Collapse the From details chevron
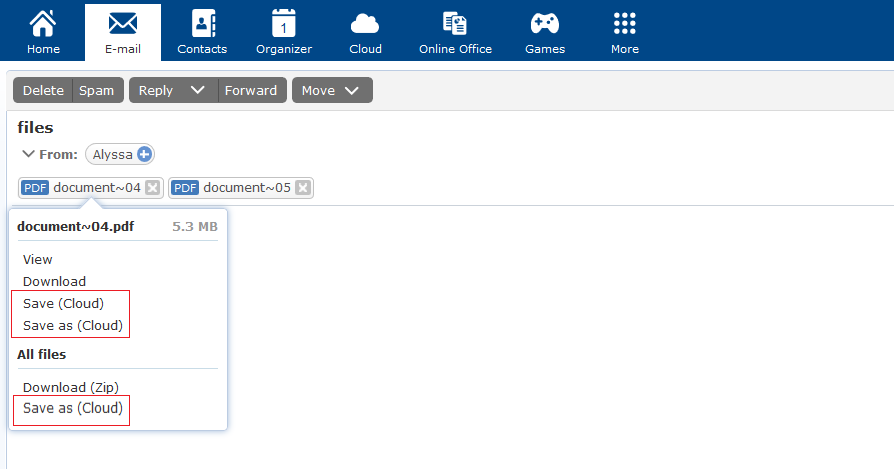This screenshot has height=469, width=894. [x=28, y=154]
